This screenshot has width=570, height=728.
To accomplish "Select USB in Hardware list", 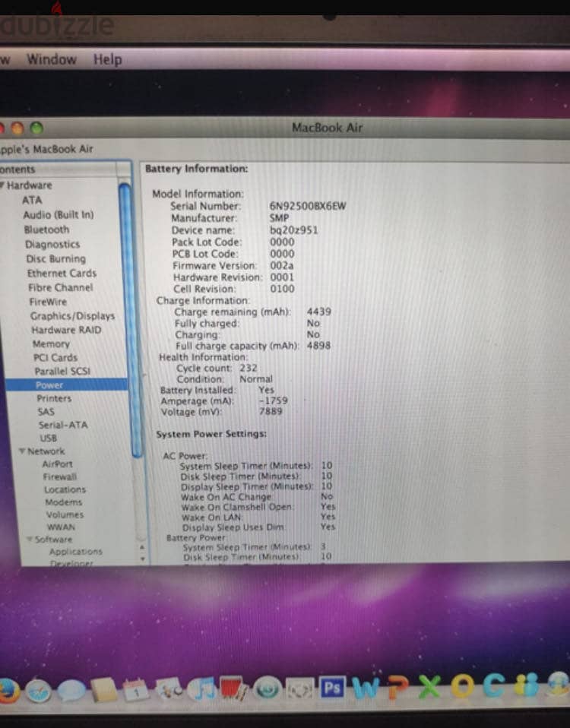I will click(x=49, y=438).
